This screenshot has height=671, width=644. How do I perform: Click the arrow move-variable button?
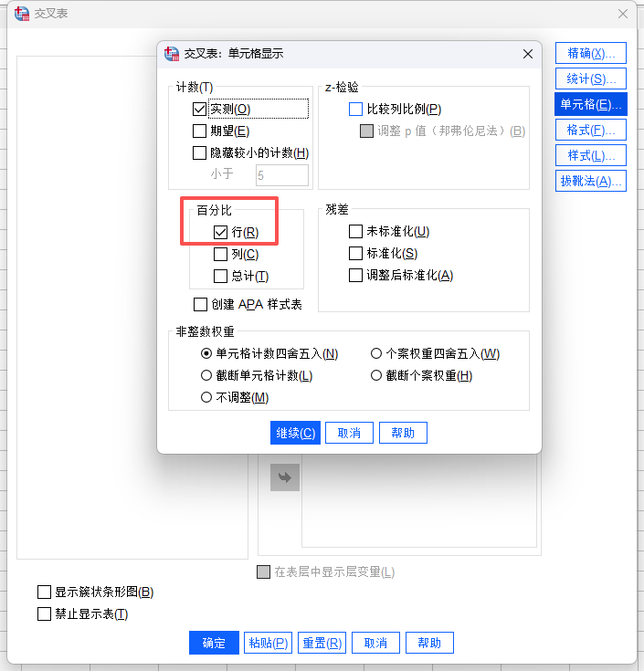[284, 477]
